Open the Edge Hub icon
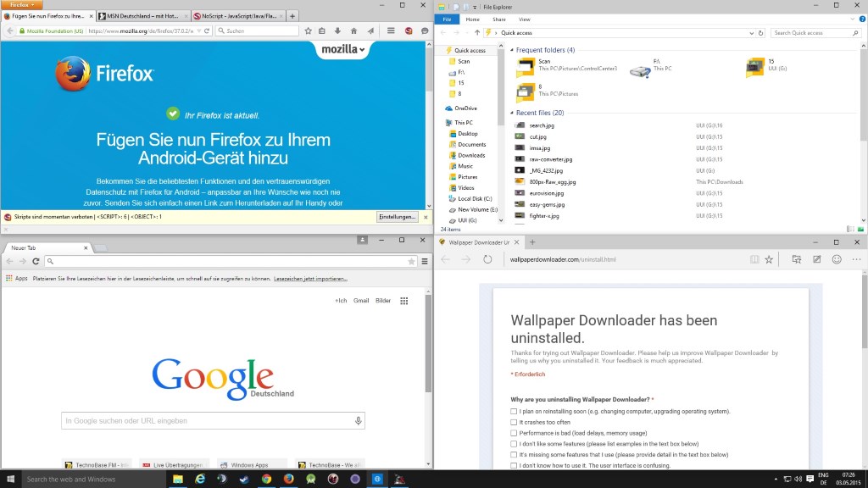This screenshot has height=488, width=868. point(797,259)
